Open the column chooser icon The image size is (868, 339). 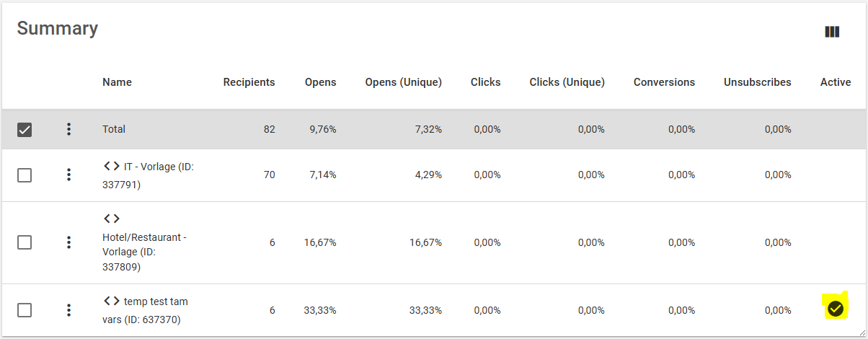click(832, 32)
